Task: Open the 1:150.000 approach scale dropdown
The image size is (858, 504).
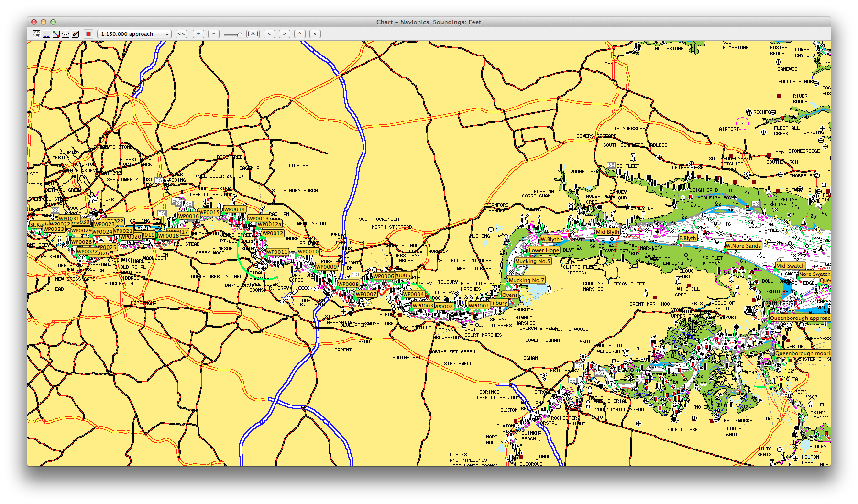Action: [134, 34]
